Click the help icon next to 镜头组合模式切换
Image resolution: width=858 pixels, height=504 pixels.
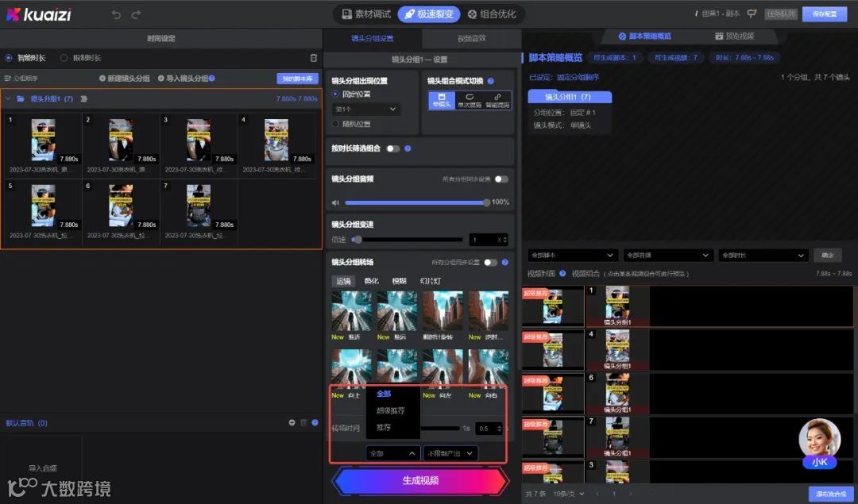click(x=491, y=81)
